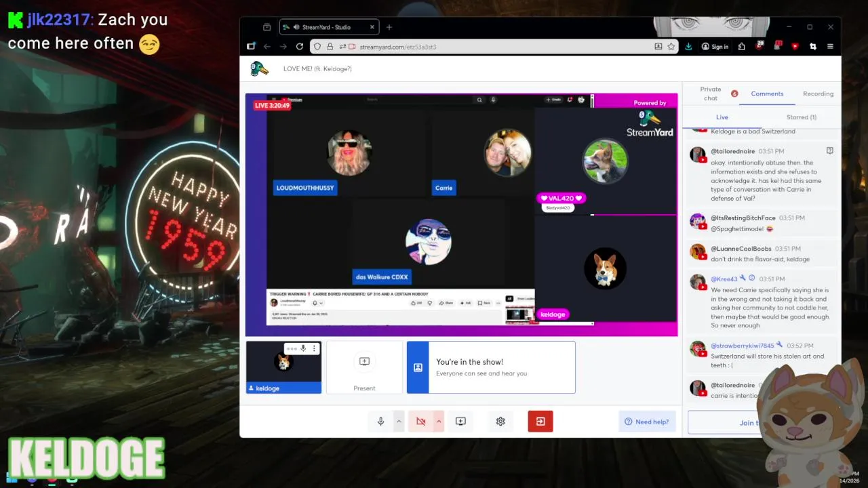Select the Live comments sub-tab

[x=722, y=117]
